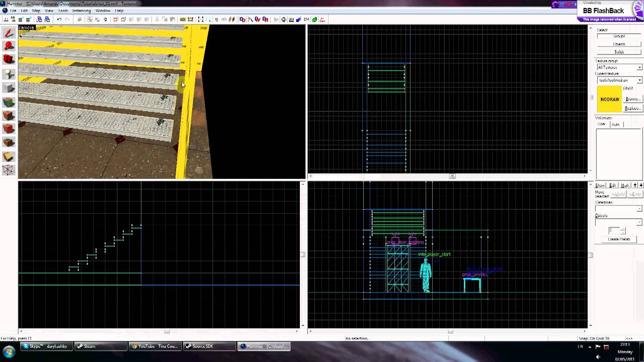Open the Map menu
The height and width of the screenshot is (362, 644).
pyautogui.click(x=36, y=11)
